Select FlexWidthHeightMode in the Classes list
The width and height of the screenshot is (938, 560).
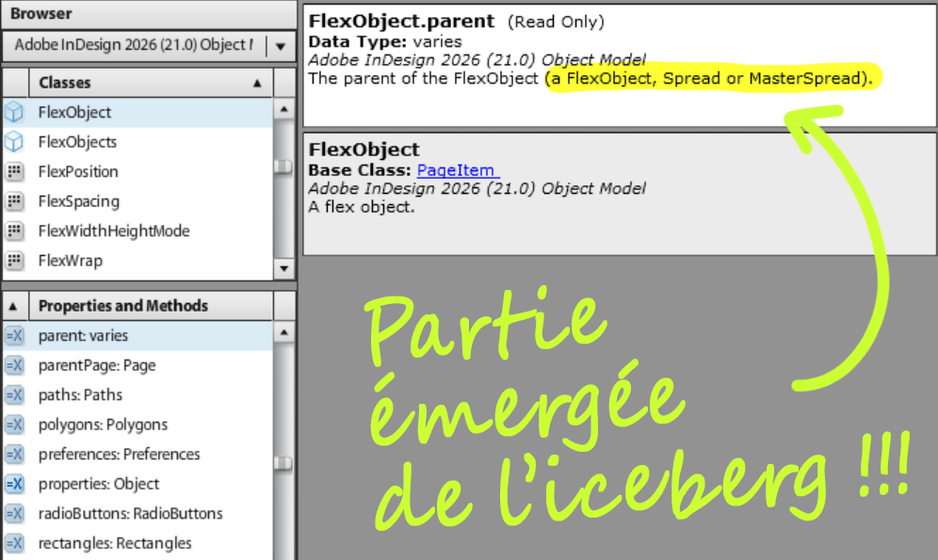click(x=114, y=231)
